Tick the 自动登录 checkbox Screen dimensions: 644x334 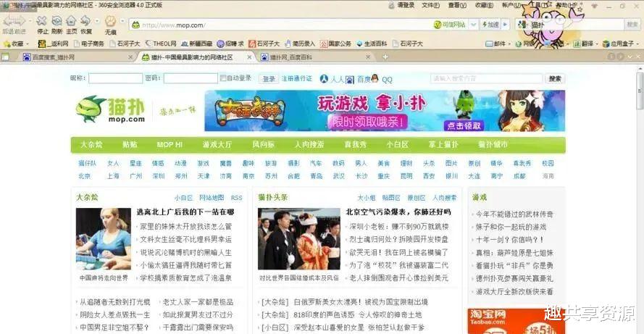click(x=223, y=78)
